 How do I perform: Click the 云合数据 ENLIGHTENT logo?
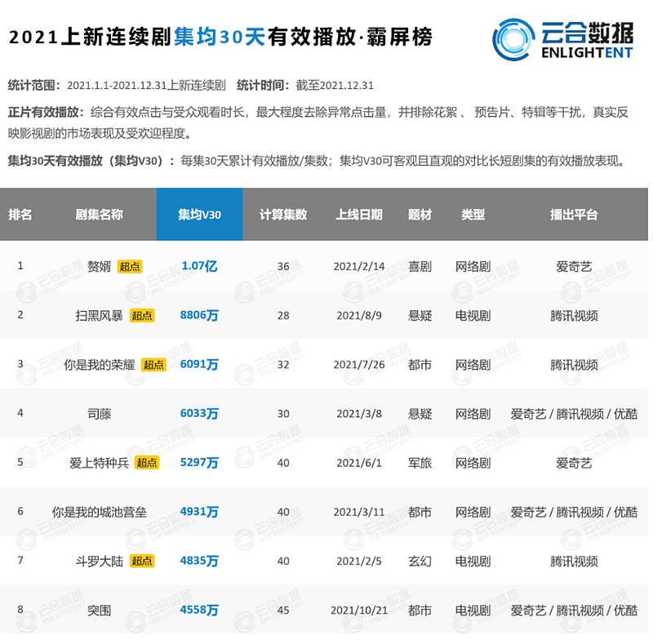point(562,40)
